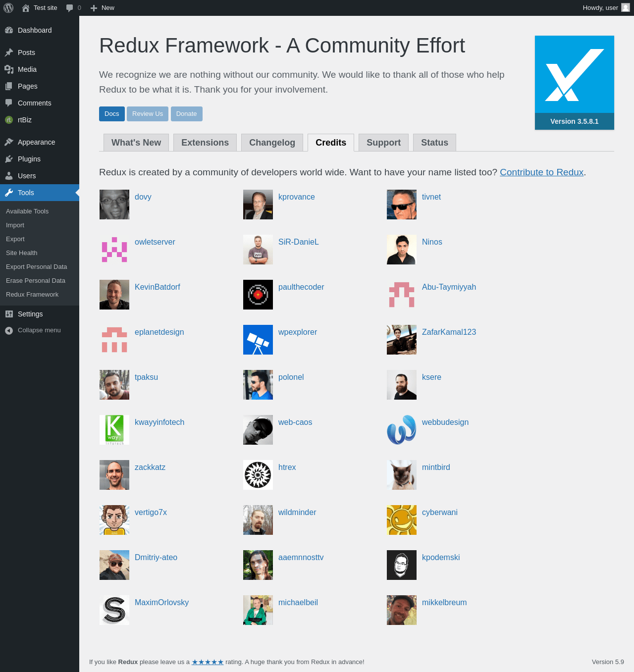Open Export submenu item

pyautogui.click(x=40, y=239)
